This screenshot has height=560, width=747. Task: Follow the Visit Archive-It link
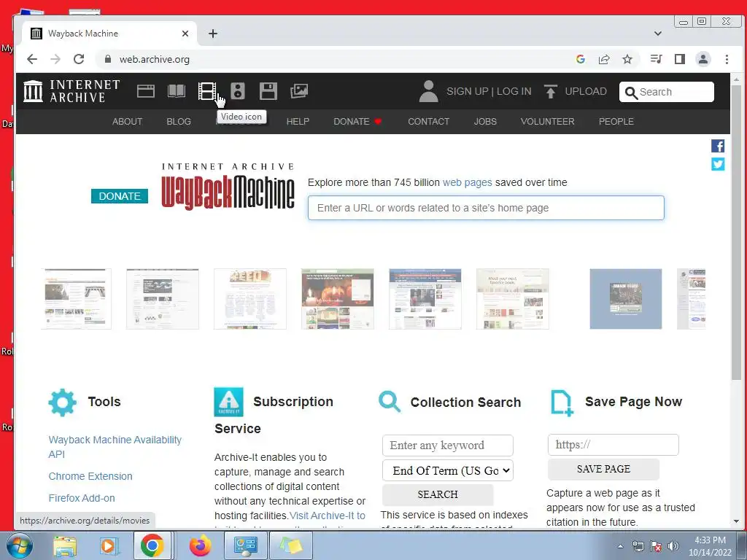pyautogui.click(x=328, y=516)
